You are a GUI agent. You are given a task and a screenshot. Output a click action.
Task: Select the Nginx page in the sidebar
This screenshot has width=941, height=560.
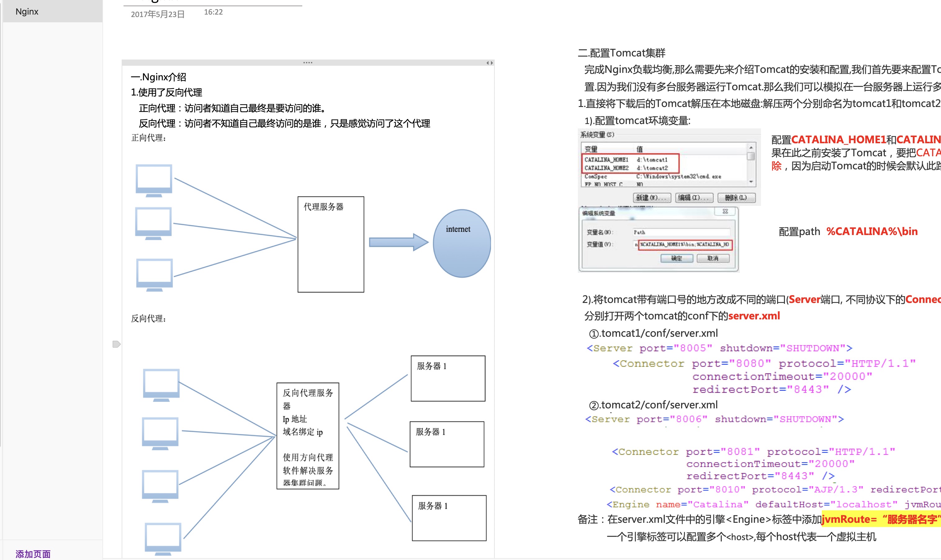tap(27, 12)
